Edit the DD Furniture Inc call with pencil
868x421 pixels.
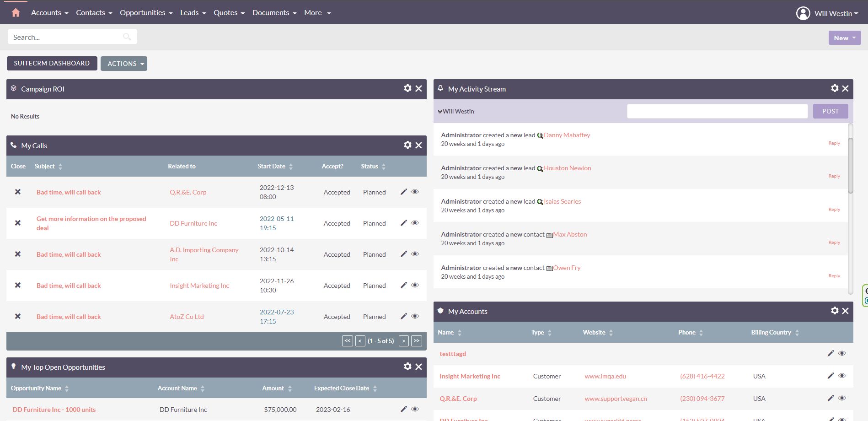click(403, 223)
